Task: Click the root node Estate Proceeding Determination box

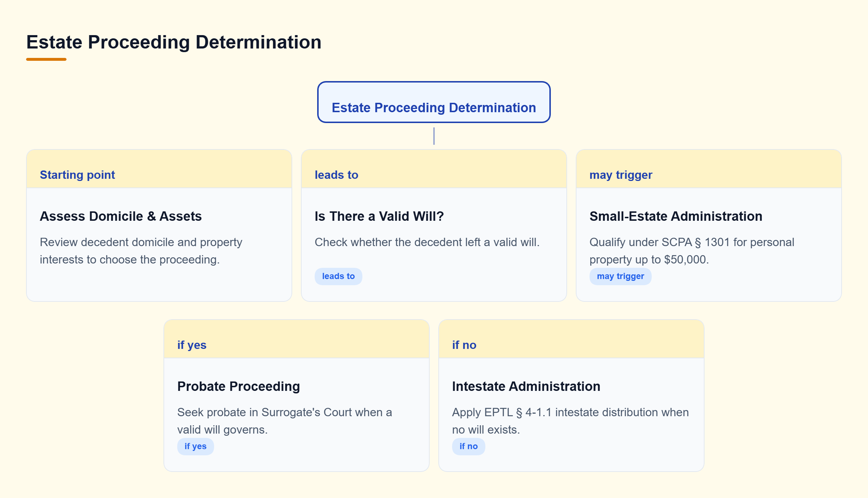Action: tap(434, 102)
